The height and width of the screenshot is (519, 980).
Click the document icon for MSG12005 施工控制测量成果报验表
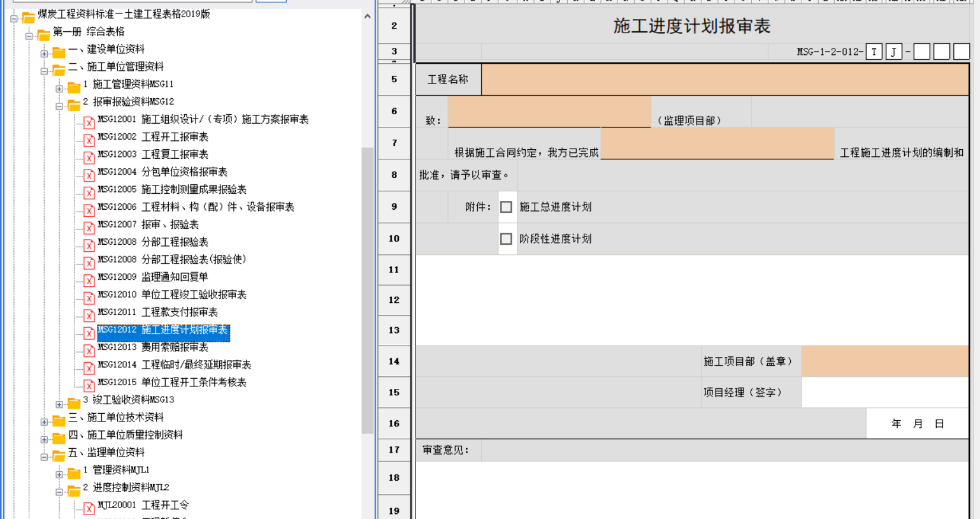(x=89, y=192)
